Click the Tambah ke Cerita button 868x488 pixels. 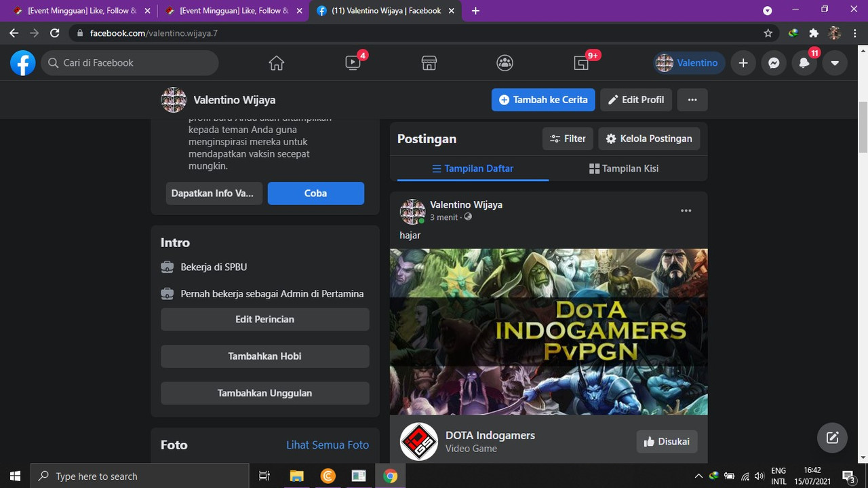(543, 100)
